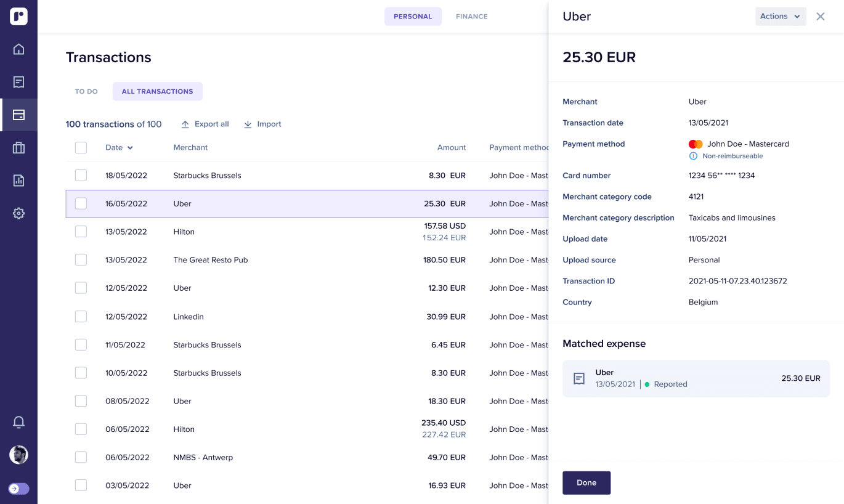Screen dimensions: 844x504
Task: Click the user profile avatar
Action: (18, 455)
